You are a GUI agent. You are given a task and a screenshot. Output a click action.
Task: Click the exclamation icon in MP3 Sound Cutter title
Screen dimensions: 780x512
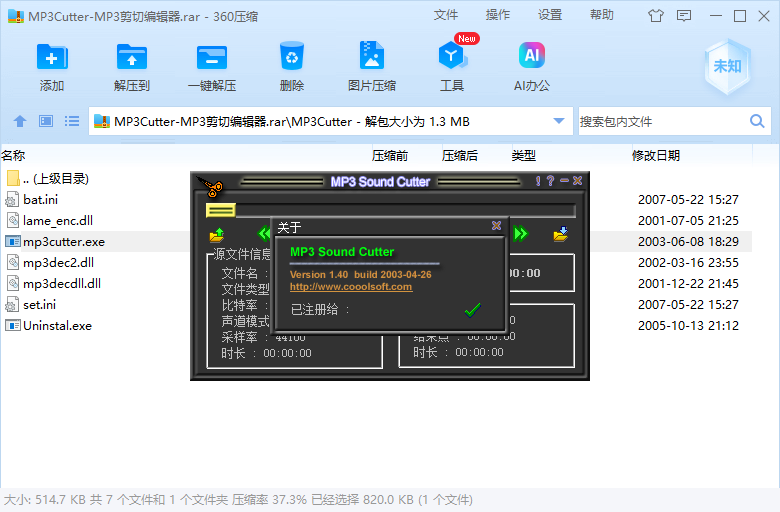(x=538, y=181)
